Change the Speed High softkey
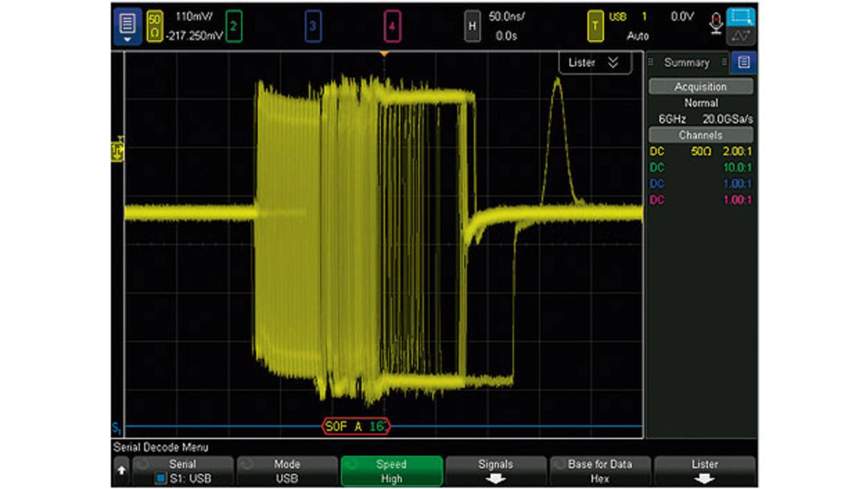The height and width of the screenshot is (489, 868). click(391, 471)
